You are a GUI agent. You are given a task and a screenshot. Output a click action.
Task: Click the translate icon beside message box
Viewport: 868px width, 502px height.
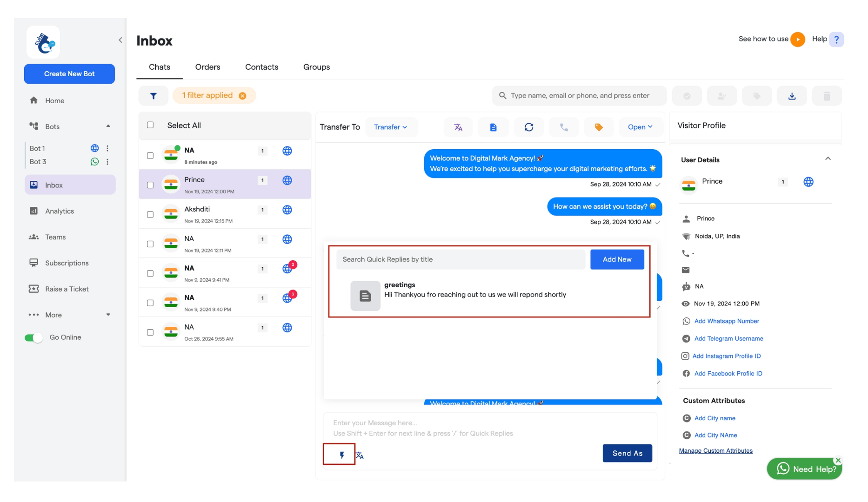[360, 456]
